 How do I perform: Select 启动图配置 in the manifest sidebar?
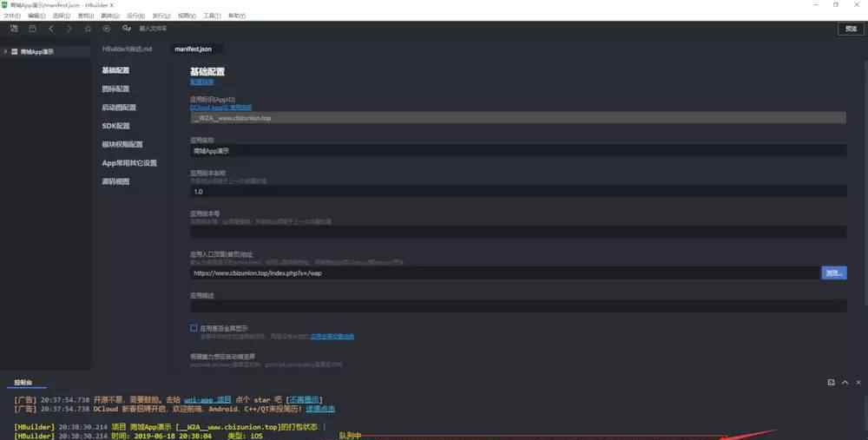[x=119, y=108]
